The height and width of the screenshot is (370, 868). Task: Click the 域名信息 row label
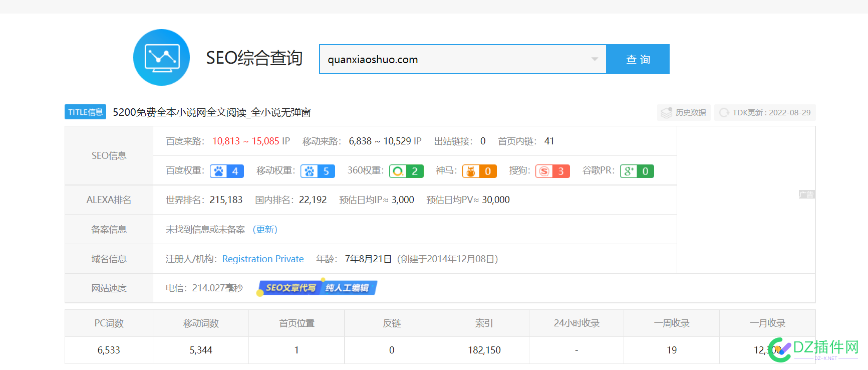[x=109, y=259]
